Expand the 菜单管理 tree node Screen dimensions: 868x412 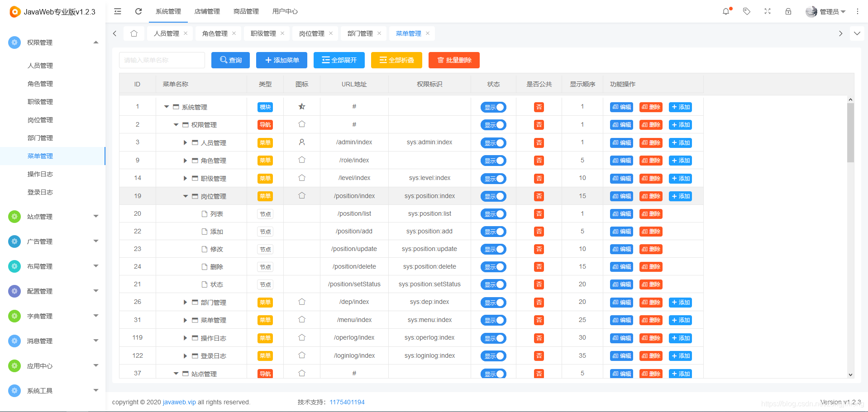coord(185,320)
